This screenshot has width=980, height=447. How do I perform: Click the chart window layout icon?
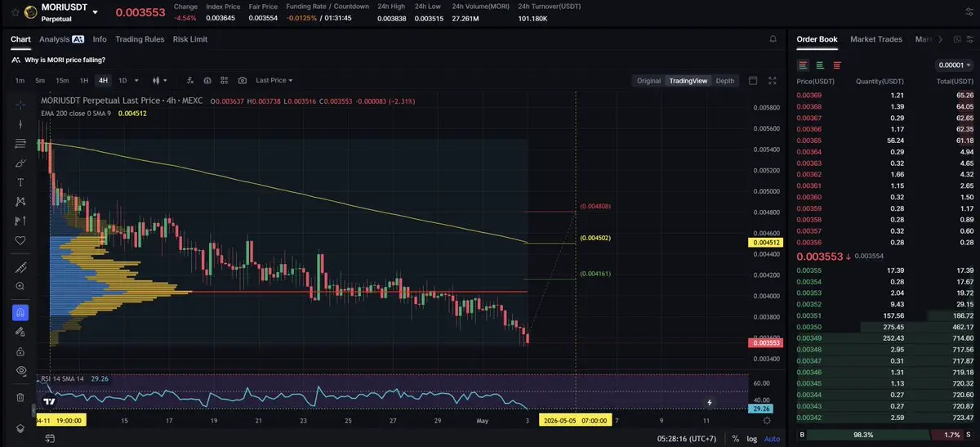tap(753, 81)
